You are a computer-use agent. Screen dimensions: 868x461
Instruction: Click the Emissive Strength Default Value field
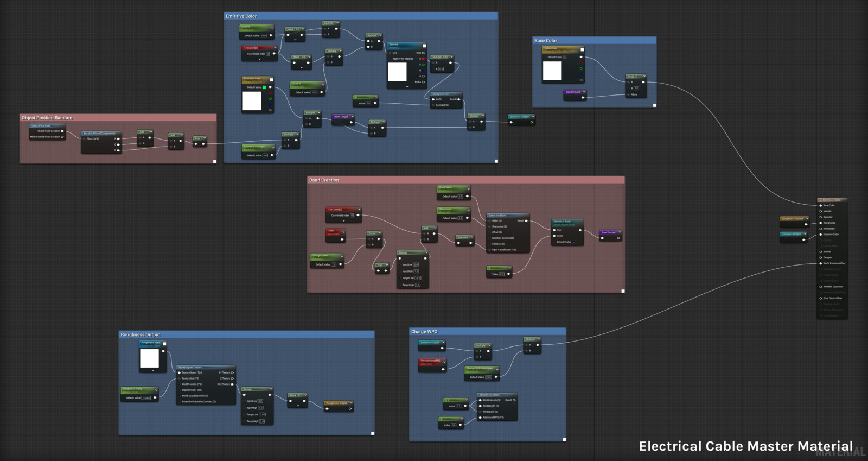(x=265, y=155)
